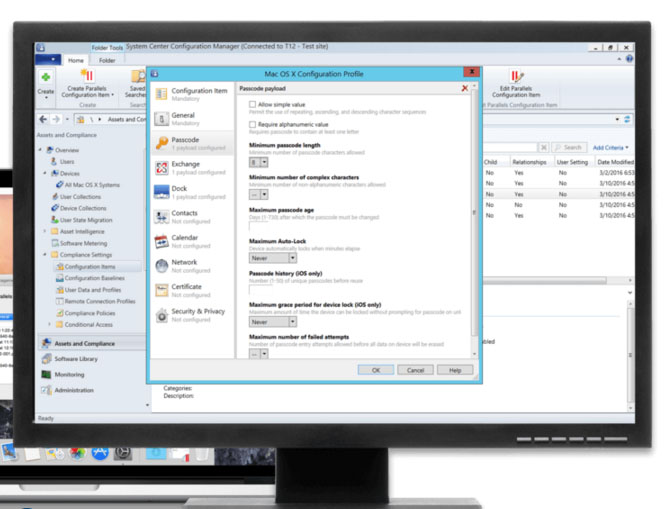
Task: Select the Exchange payload icon
Action: click(162, 168)
